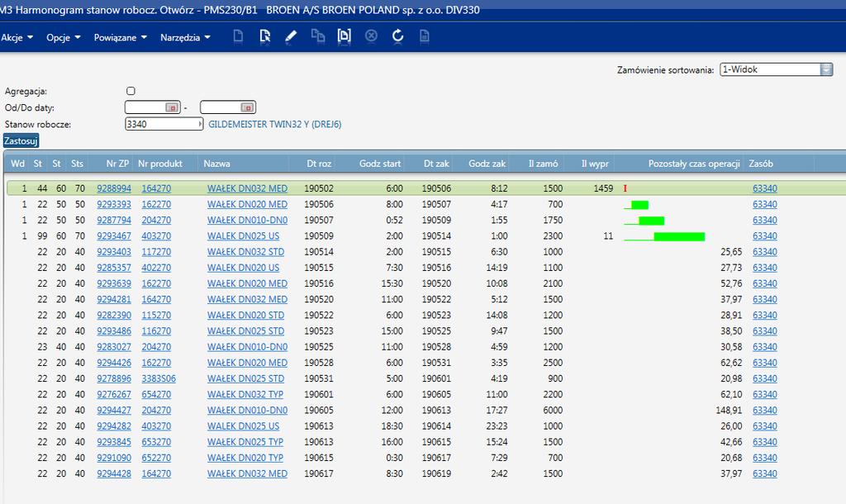This screenshot has height=504, width=846.
Task: Open the WAŁEK DN032 TYP link
Action: pyautogui.click(x=245, y=394)
